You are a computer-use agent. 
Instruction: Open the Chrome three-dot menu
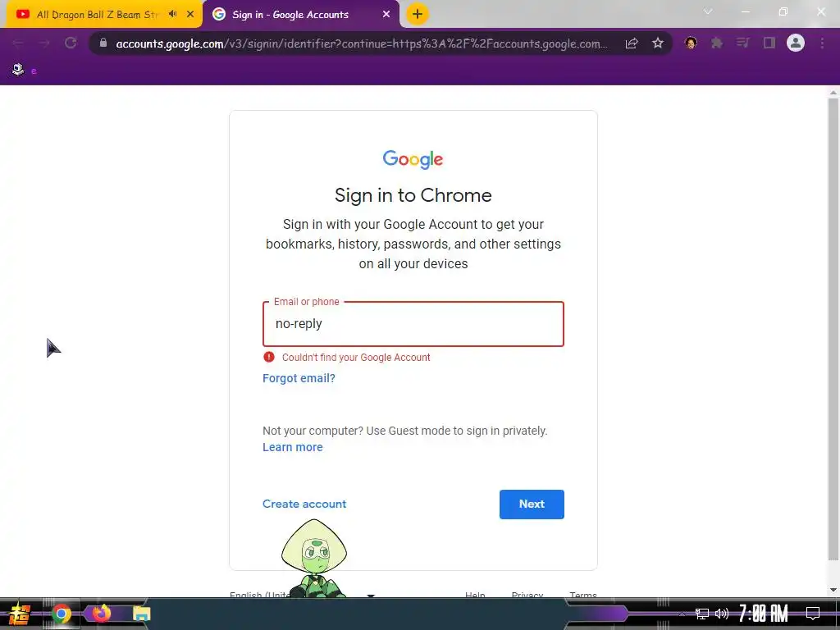(x=822, y=43)
